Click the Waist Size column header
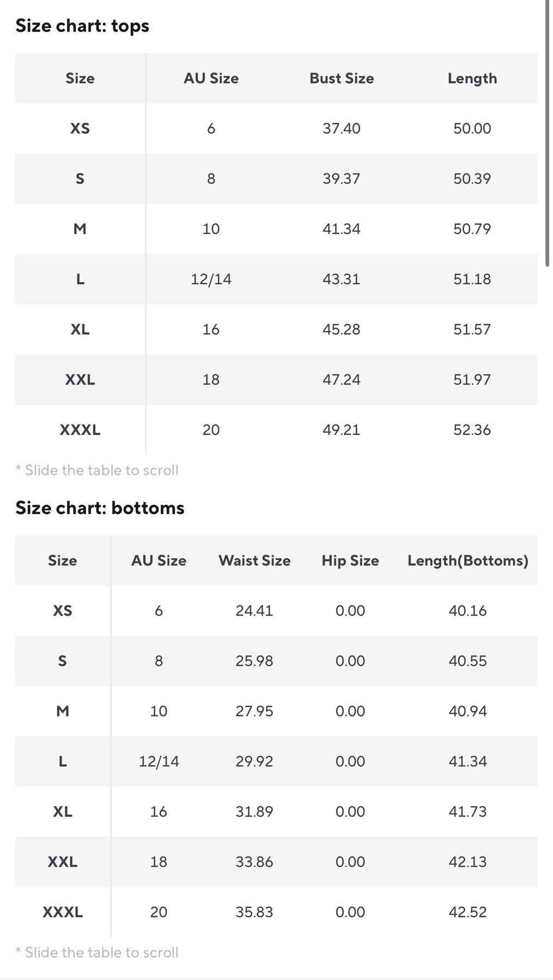This screenshot has height=980, width=553. coord(254,561)
